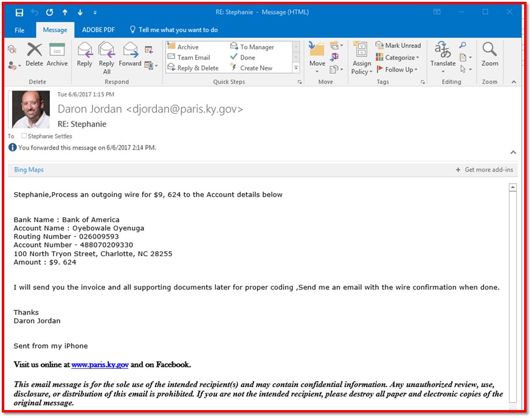Open the Junk email dropdown
The image size is (532, 418).
pos(14,66)
